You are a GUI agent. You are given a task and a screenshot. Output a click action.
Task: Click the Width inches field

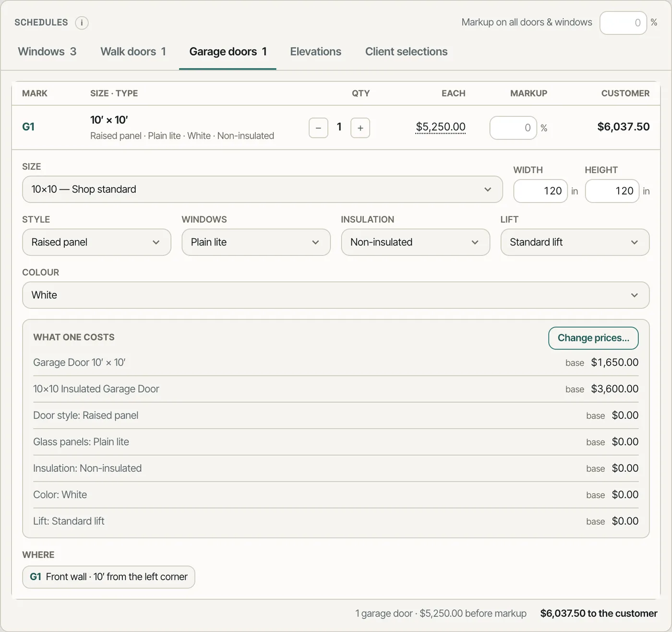[x=540, y=191]
